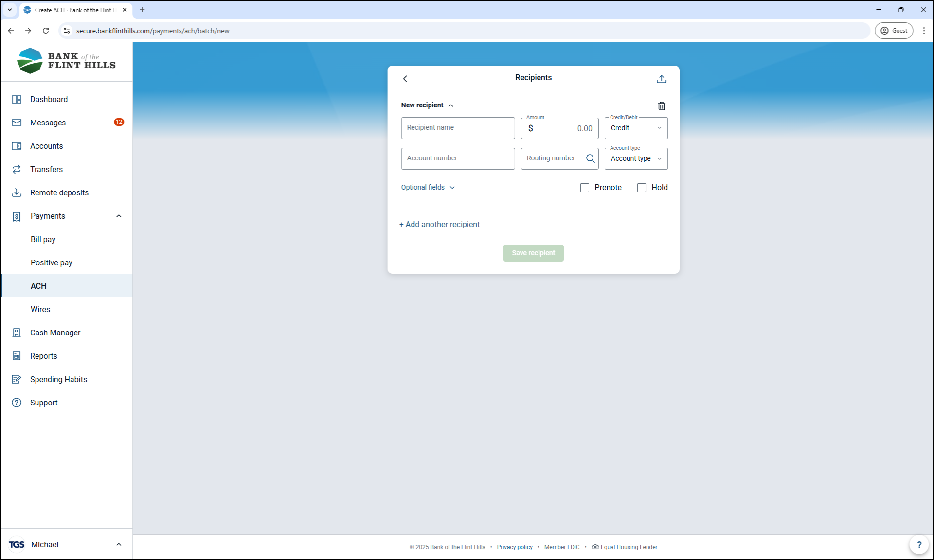Open the Account type dropdown
This screenshot has height=560, width=934.
[636, 159]
